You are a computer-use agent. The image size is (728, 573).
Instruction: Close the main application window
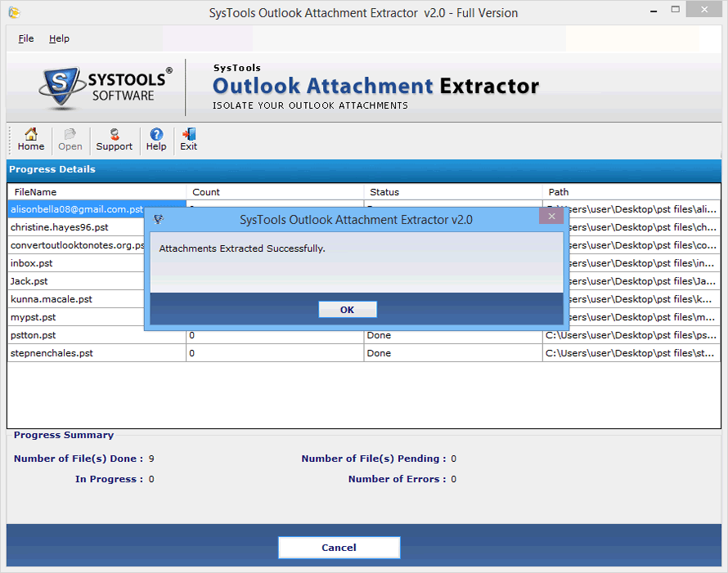703,9
